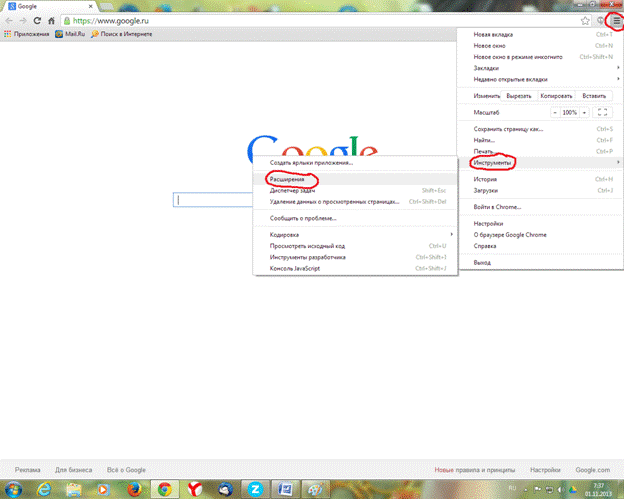Screen dimensions: 624x499
Task: Open the Word taskbar icon
Action: pos(285,489)
